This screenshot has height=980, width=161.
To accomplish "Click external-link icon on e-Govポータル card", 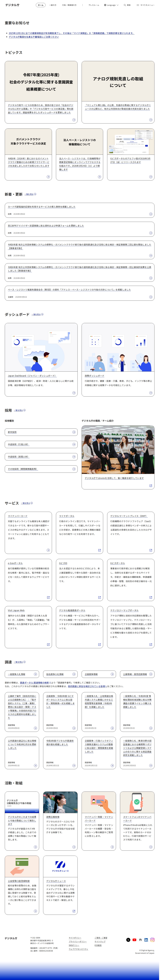I will tap(48, 597).
